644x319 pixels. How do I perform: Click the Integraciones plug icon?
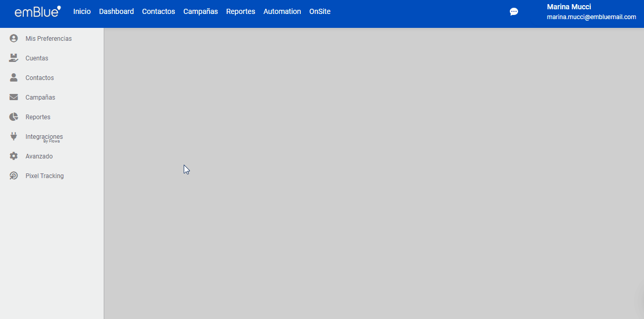[x=14, y=137]
